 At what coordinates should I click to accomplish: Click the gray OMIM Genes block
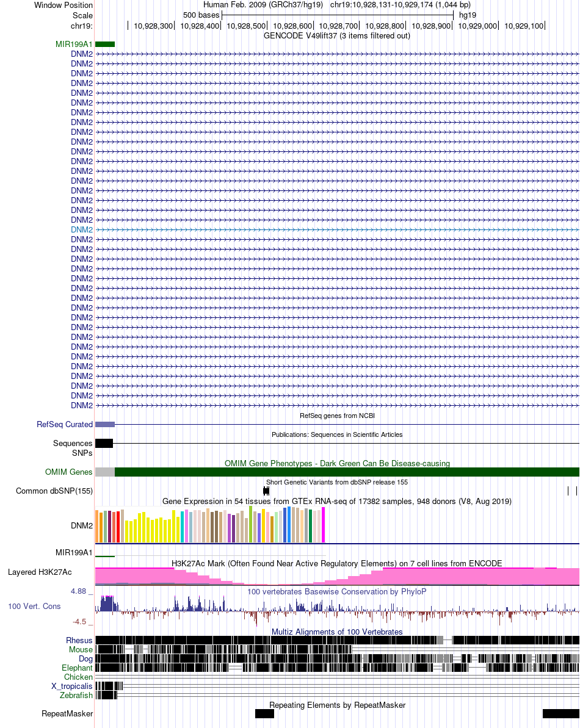105,472
